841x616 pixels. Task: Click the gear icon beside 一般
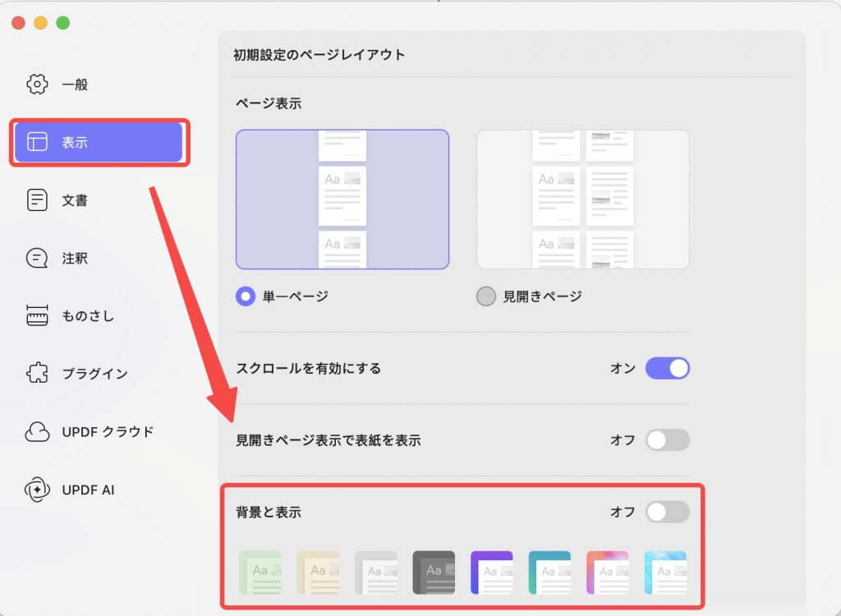point(37,85)
